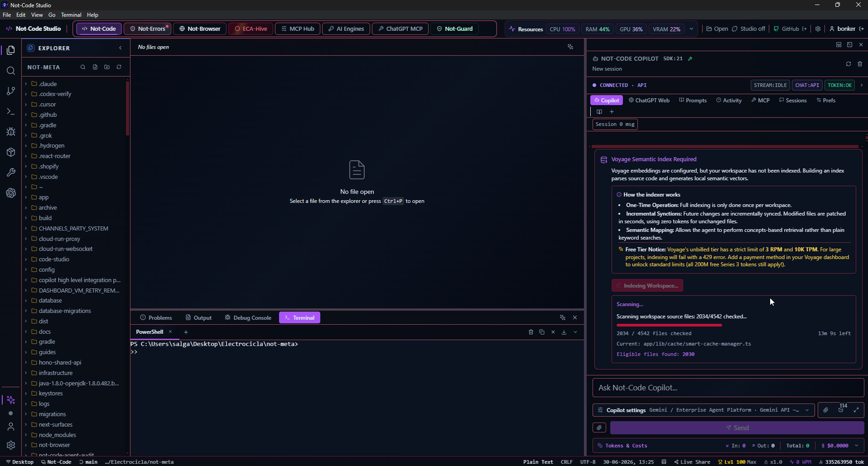
Task: Refresh the Copilot session
Action: pyautogui.click(x=849, y=64)
